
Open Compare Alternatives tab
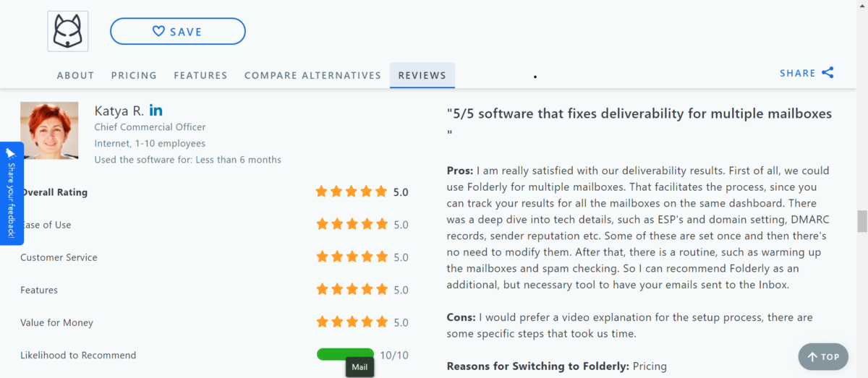coord(312,75)
